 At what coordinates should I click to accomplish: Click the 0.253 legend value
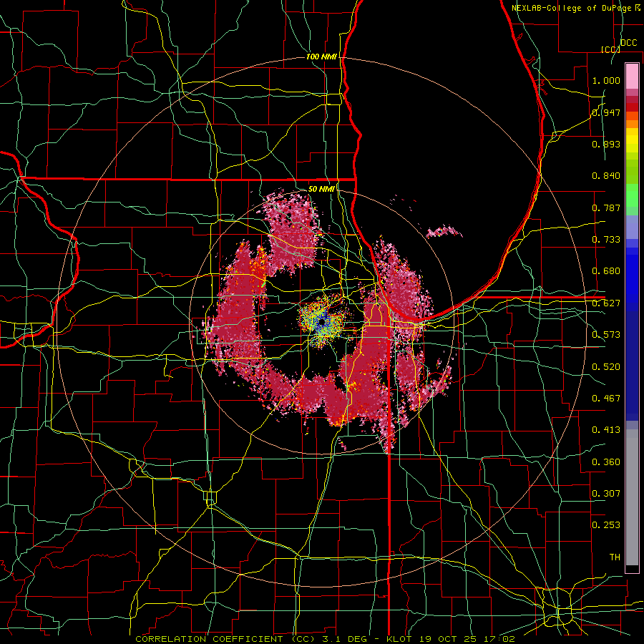point(606,525)
